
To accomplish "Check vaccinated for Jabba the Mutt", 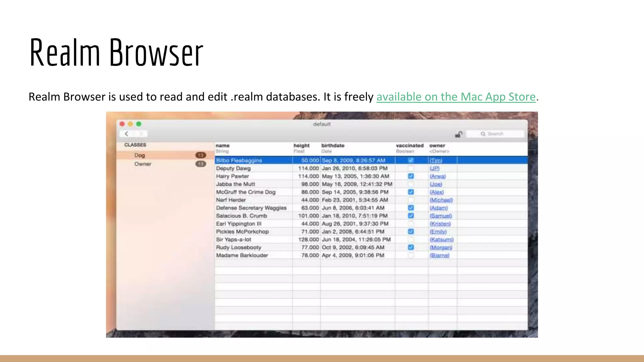I will 411,184.
